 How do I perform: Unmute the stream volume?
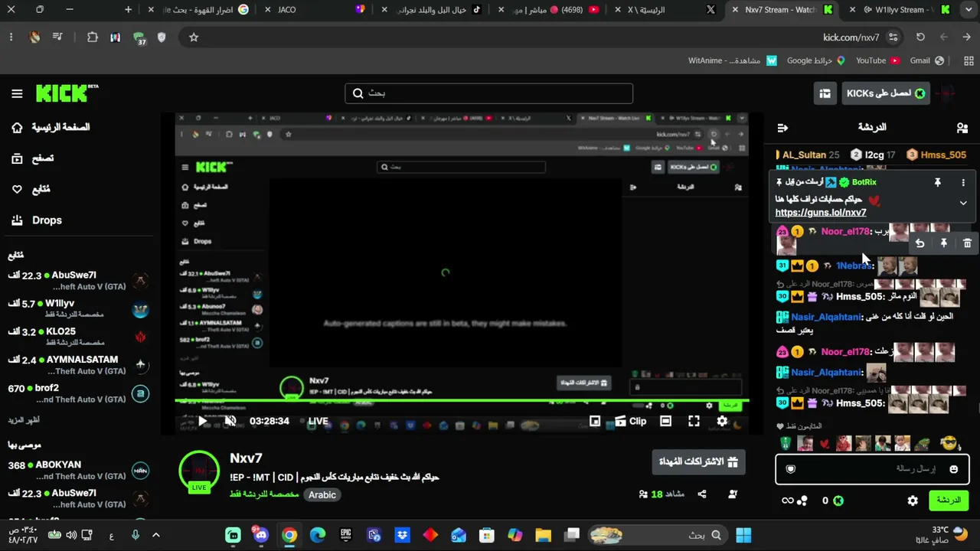coord(230,421)
